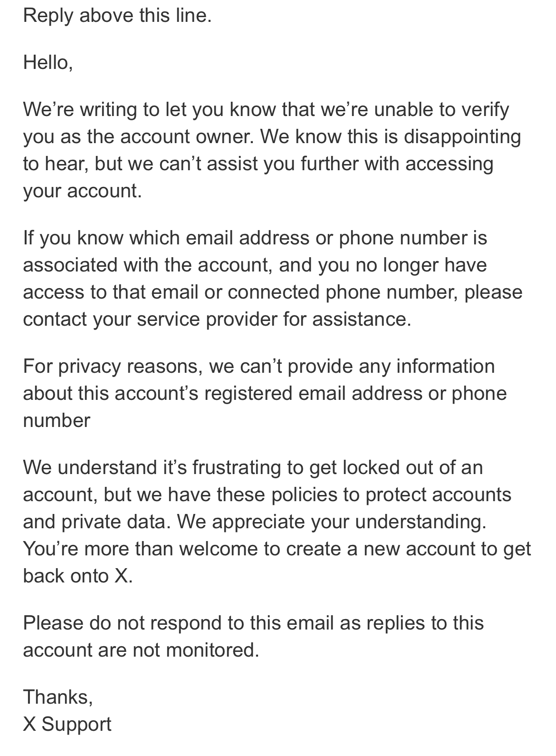
Task: Click the "X Support" signature
Action: coord(67,724)
